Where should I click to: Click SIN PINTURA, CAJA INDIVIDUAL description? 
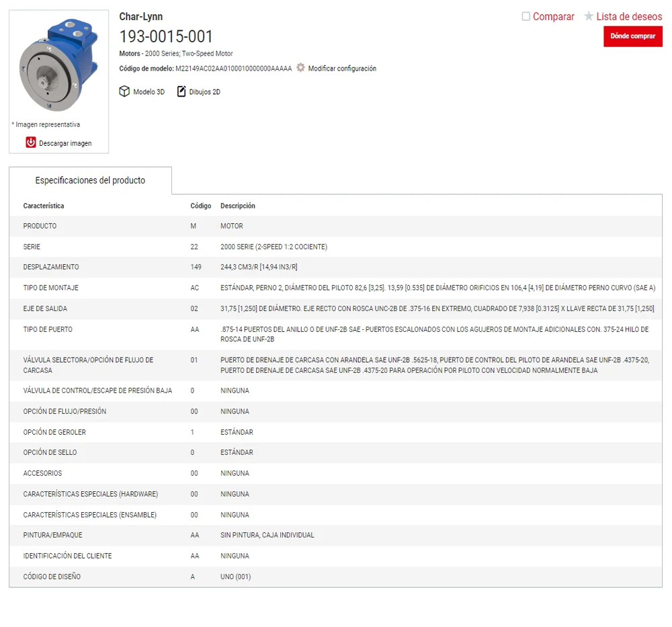click(x=267, y=536)
